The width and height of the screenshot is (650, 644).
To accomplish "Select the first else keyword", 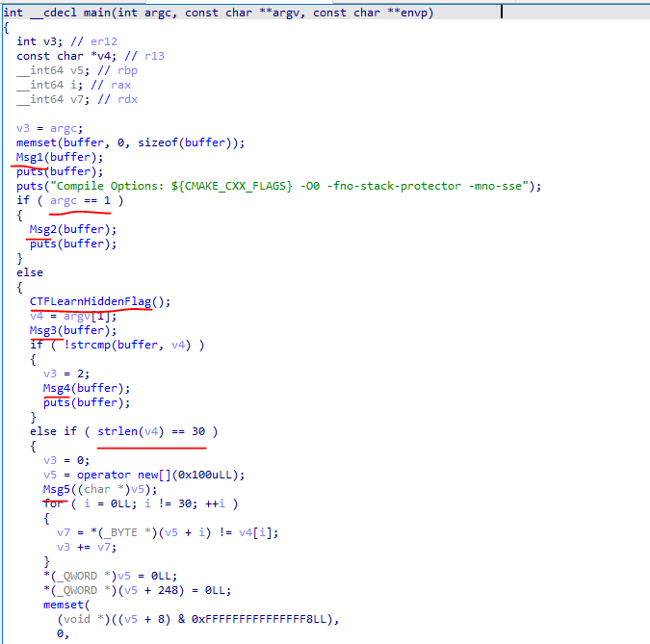I will tap(30, 272).
